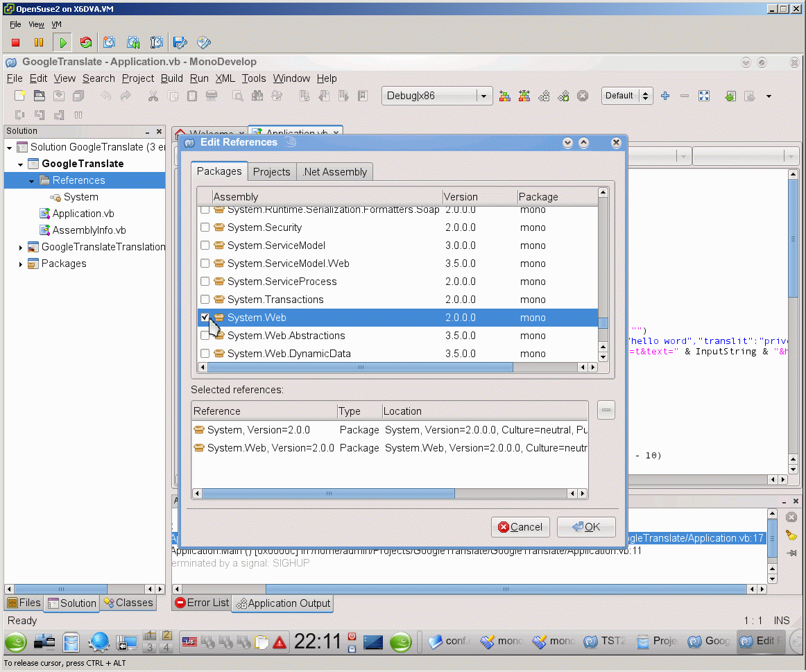Screen dimensions: 806x672
Task: Open the Error List pad
Action: pos(201,603)
